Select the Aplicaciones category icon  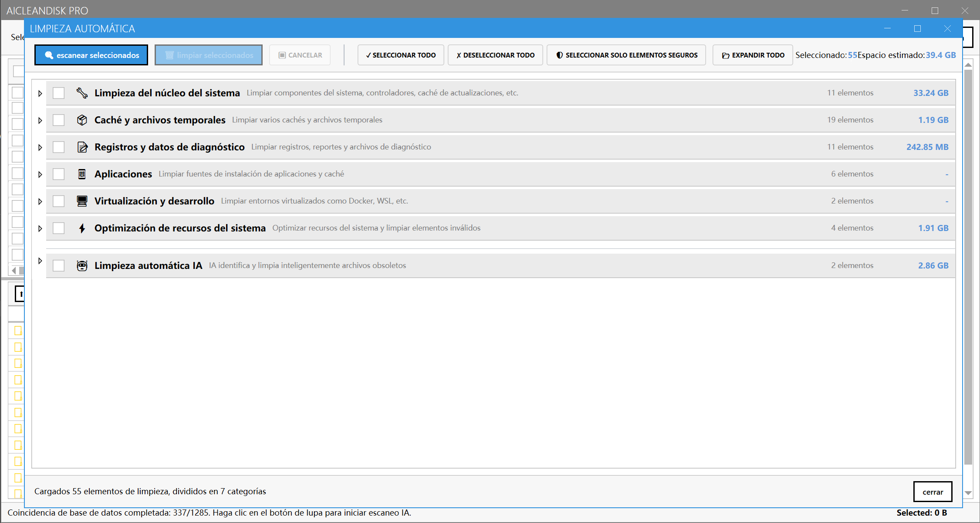82,174
